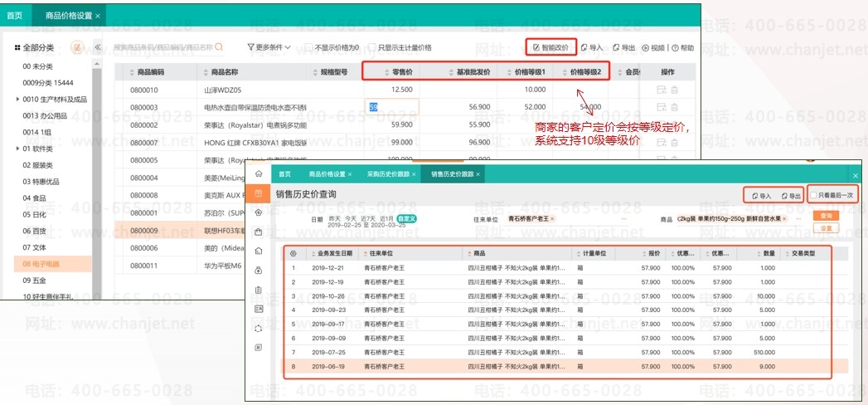Select category 00 未分类
Image resolution: width=868 pixels, height=405 pixels.
point(37,66)
